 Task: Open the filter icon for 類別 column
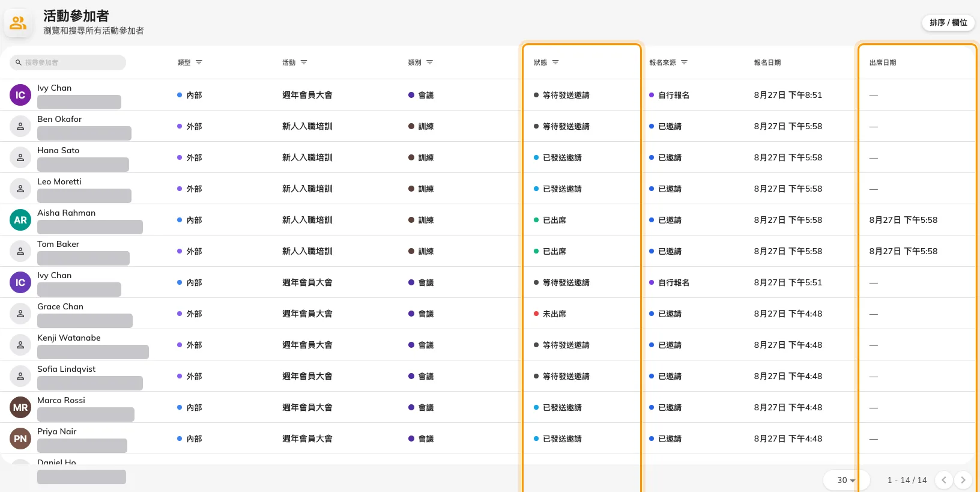pyautogui.click(x=429, y=62)
